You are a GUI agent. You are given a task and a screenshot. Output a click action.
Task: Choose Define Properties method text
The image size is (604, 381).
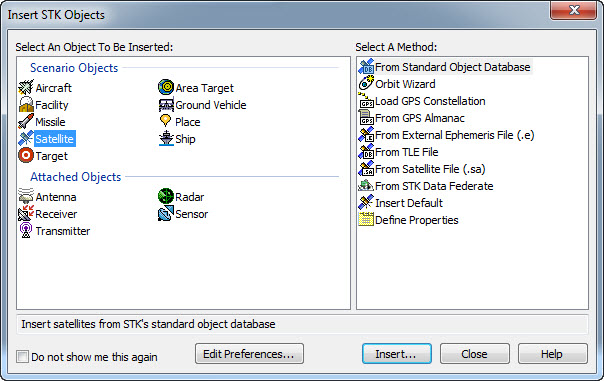click(x=417, y=220)
